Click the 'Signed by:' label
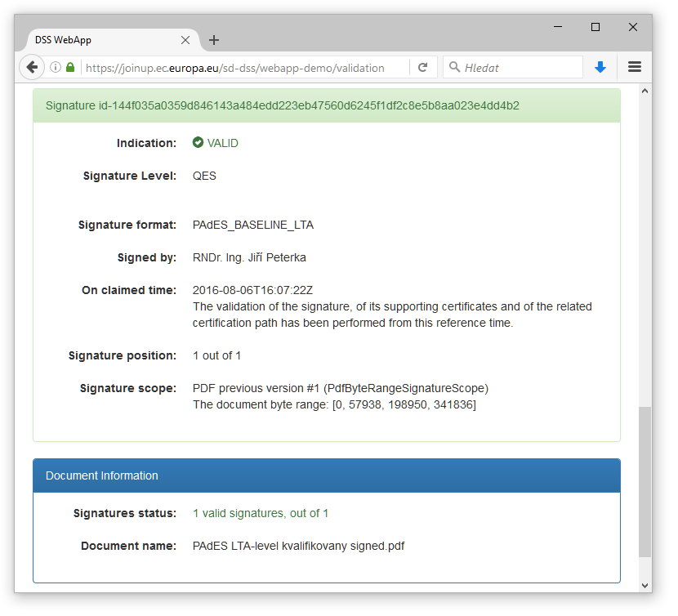Viewport: 678px width, 616px height. pyautogui.click(x=147, y=257)
